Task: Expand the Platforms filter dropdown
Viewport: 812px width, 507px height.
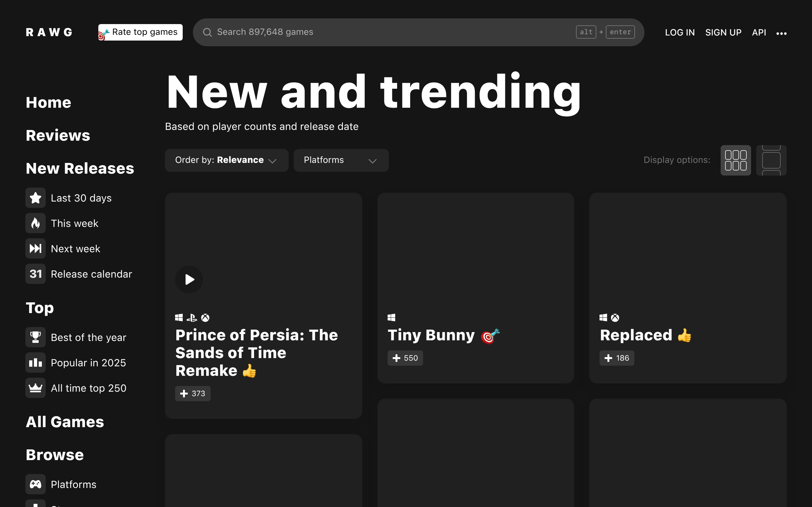Action: tap(341, 160)
